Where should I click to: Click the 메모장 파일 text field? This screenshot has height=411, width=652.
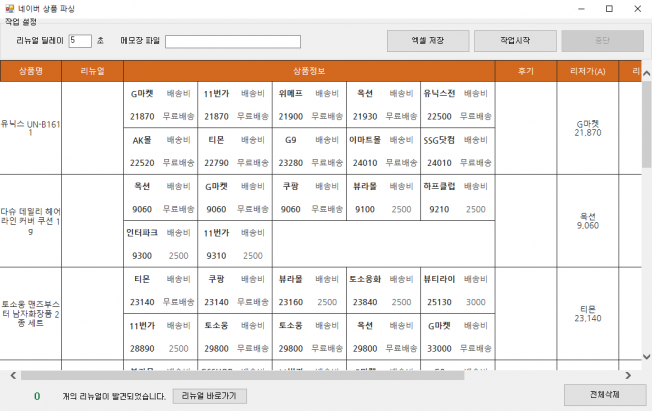233,42
